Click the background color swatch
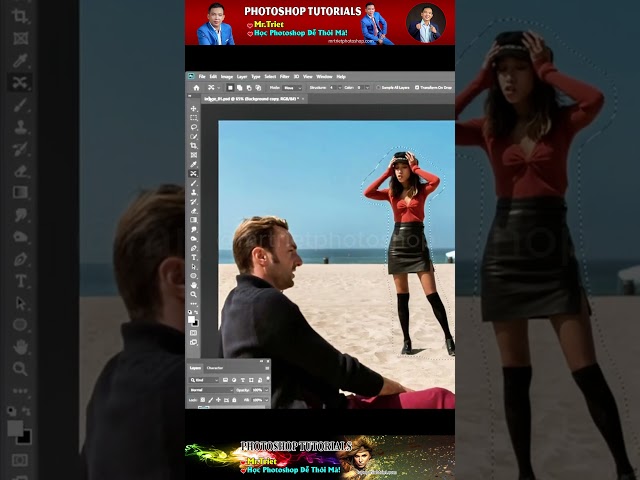 (x=196, y=324)
